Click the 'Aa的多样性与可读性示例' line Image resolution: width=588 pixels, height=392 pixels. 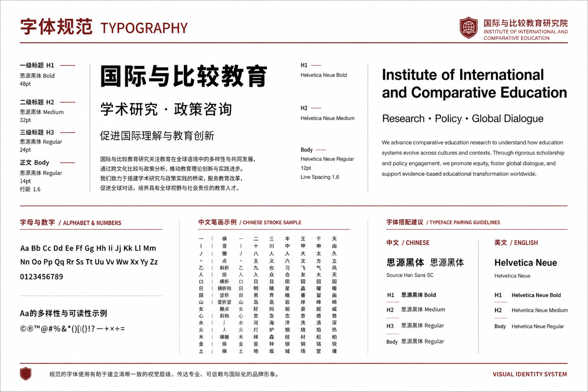[63, 313]
